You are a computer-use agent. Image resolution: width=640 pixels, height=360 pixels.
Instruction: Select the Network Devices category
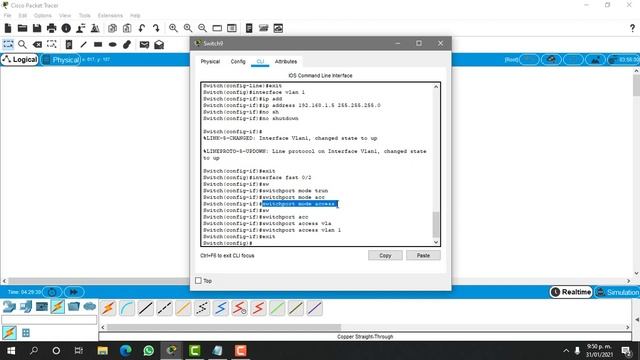(9, 307)
